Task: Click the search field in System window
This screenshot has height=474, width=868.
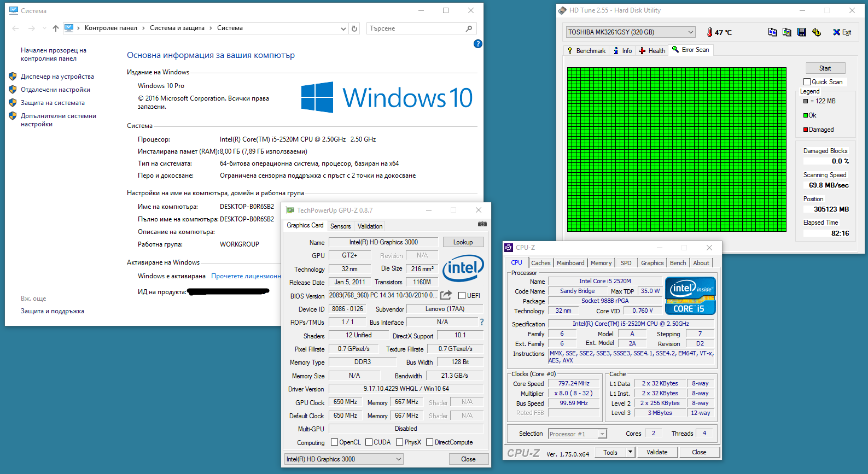Action: pos(421,28)
